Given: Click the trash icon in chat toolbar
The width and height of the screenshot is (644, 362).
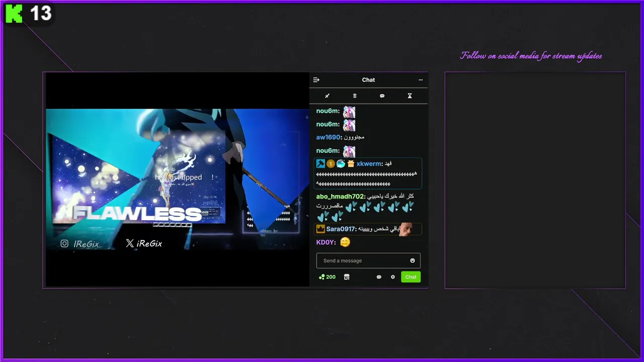Looking at the screenshot, I should [x=355, y=96].
